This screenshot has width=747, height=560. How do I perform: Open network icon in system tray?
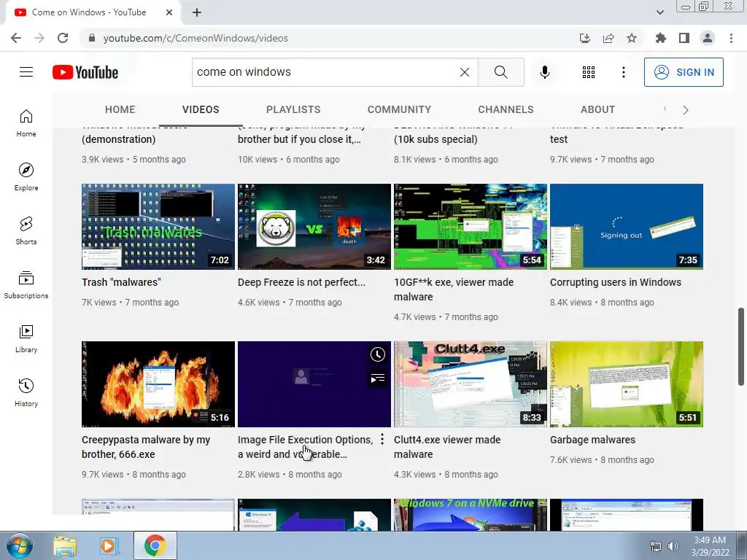click(x=656, y=546)
